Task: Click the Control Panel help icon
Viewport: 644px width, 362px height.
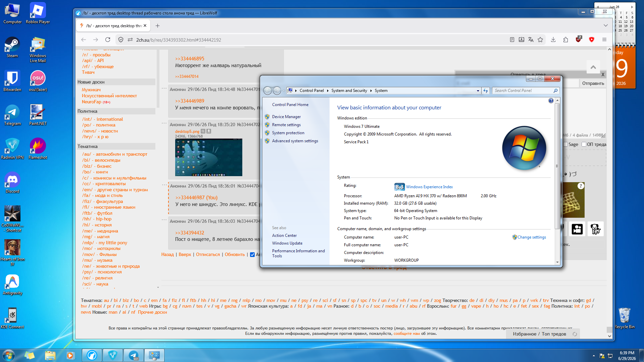Action: 551,101
